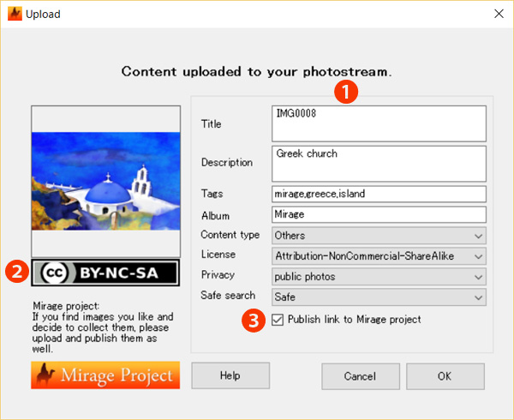This screenshot has height=420, width=514.
Task: Open the License dropdown list
Action: coord(379,256)
